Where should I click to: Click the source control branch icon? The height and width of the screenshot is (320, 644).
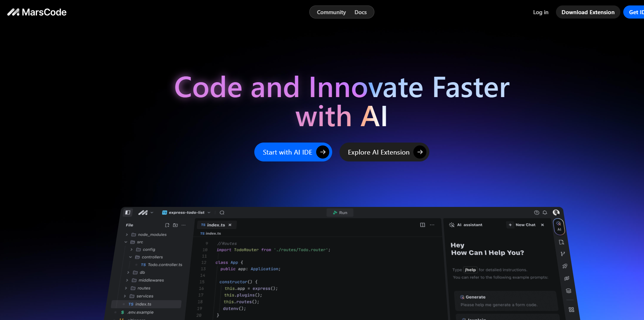coord(563,254)
